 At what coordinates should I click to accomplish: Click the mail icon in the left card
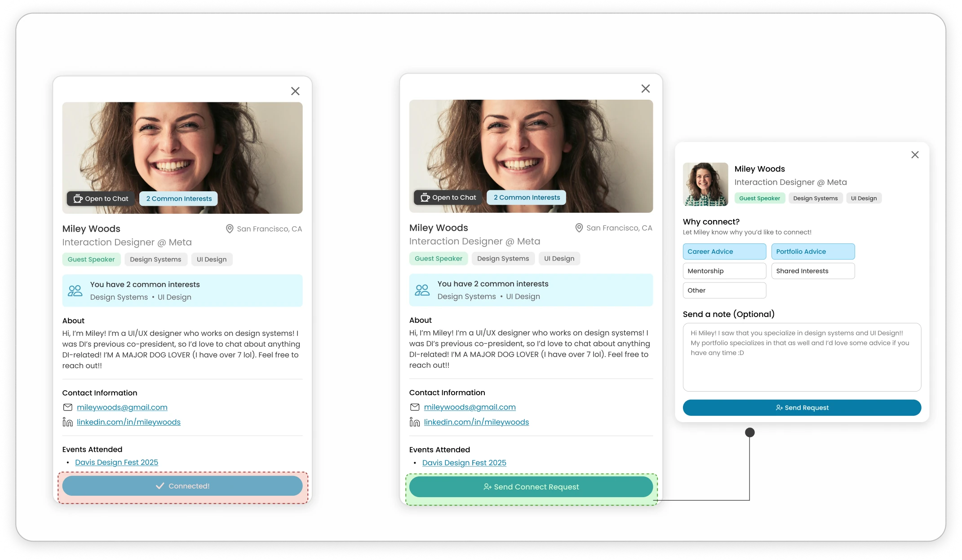point(67,407)
